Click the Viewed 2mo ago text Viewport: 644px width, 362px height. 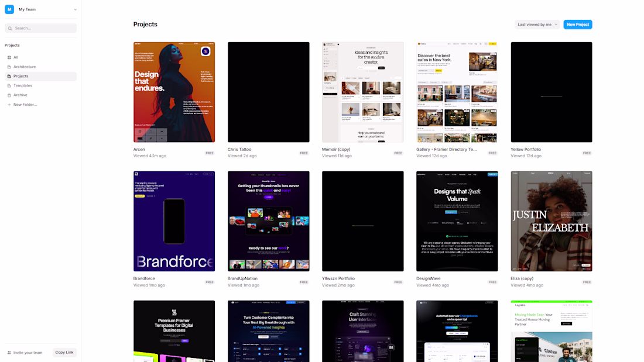pyautogui.click(x=338, y=285)
